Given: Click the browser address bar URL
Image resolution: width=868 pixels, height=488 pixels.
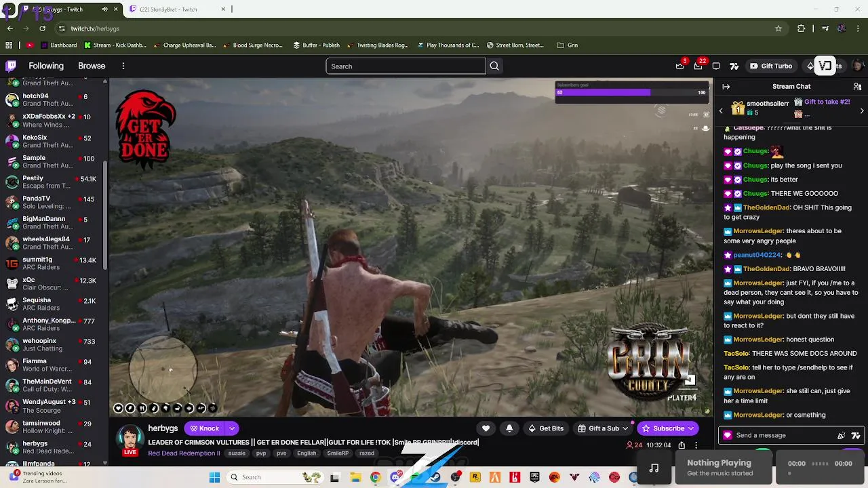Looking at the screenshot, I should (95, 28).
